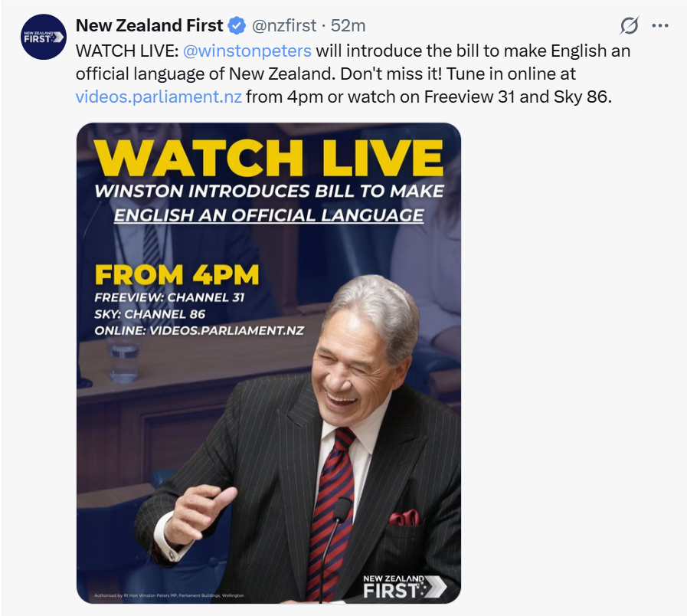Open the Grok explain-post icon
Screen dimensions: 687x616
coord(629,25)
